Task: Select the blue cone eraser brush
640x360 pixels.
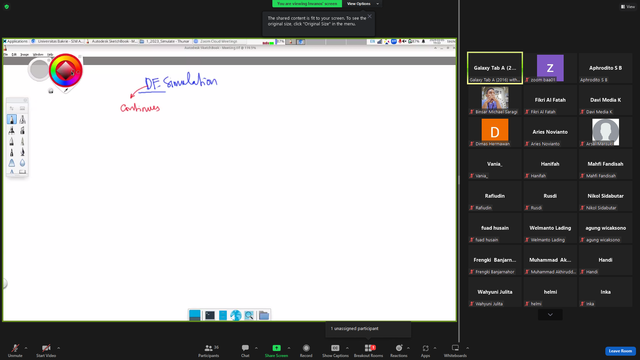Action: click(11, 163)
